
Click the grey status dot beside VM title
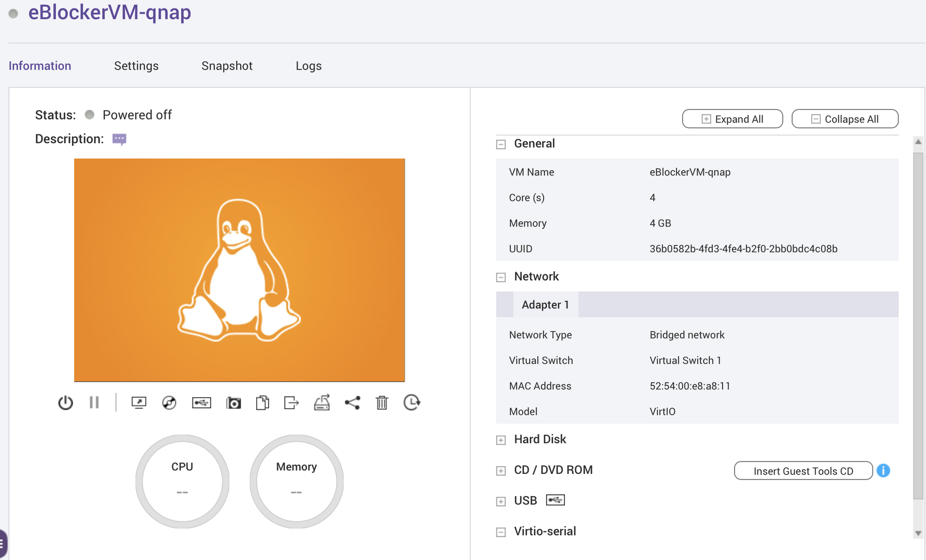[x=13, y=13]
